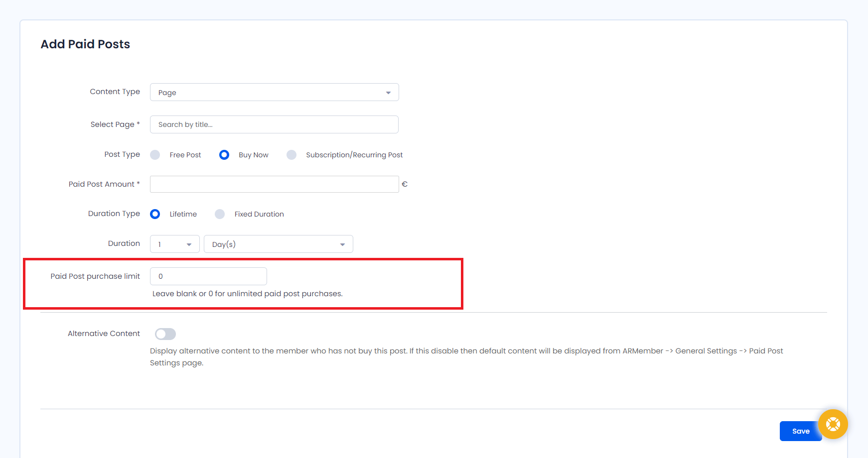This screenshot has width=868, height=458.
Task: Open the orange lifebuoy support widget
Action: click(x=833, y=424)
